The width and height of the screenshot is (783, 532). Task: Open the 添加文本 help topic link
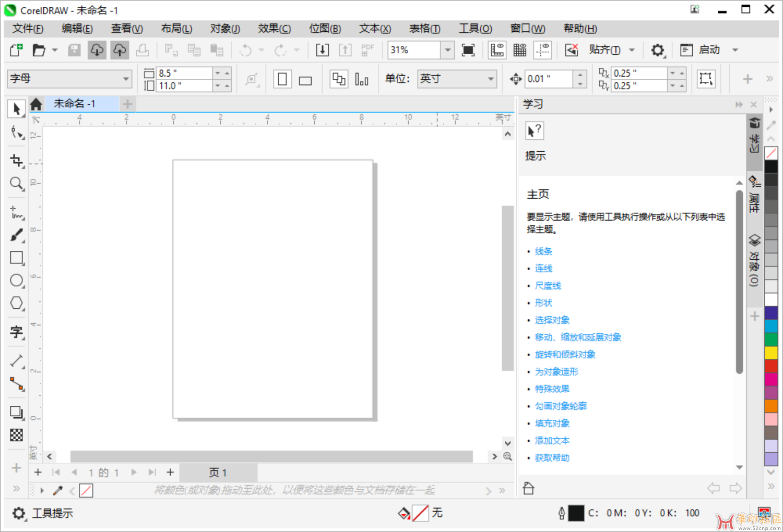pos(552,441)
